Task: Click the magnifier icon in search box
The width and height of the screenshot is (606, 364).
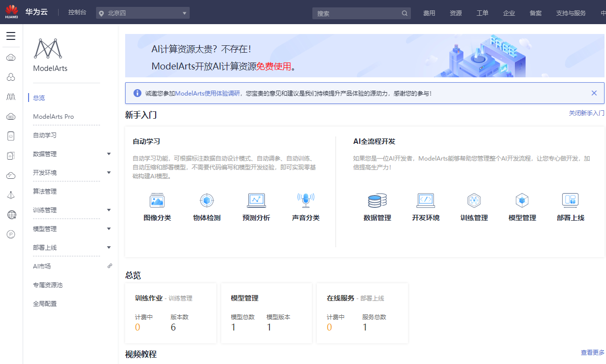Action: tap(404, 13)
